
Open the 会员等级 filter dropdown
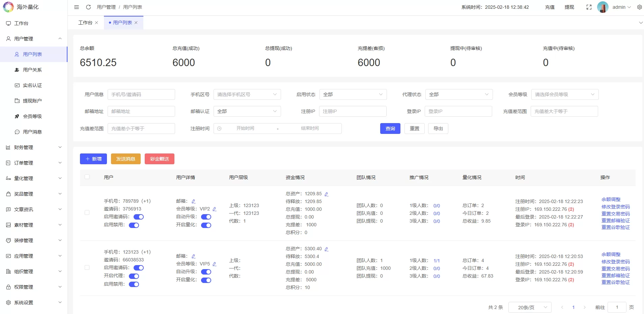pos(564,94)
